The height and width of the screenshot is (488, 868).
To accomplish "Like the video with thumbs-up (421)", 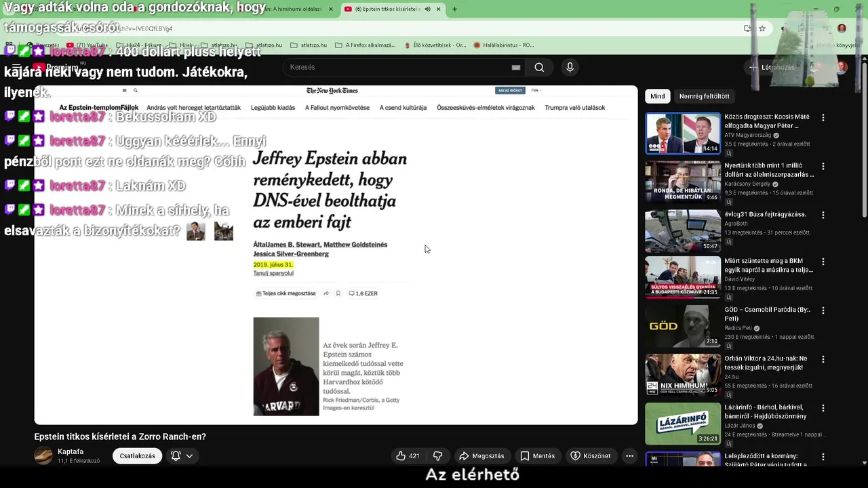I will click(408, 456).
